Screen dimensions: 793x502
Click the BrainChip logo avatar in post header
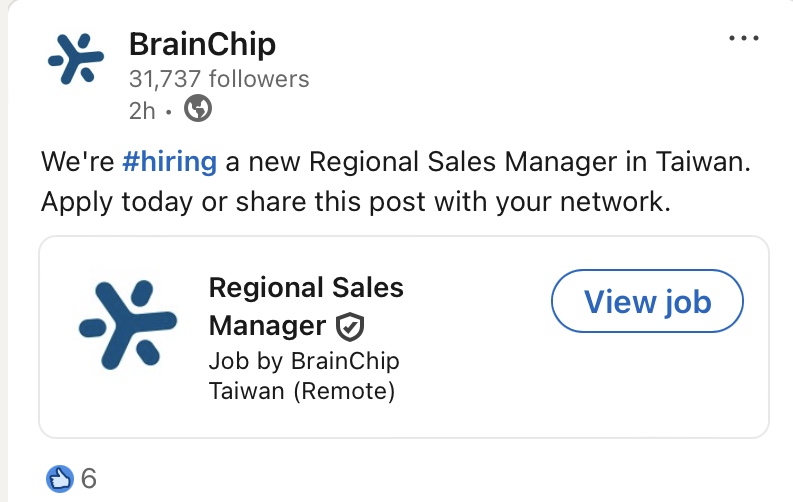pos(76,62)
